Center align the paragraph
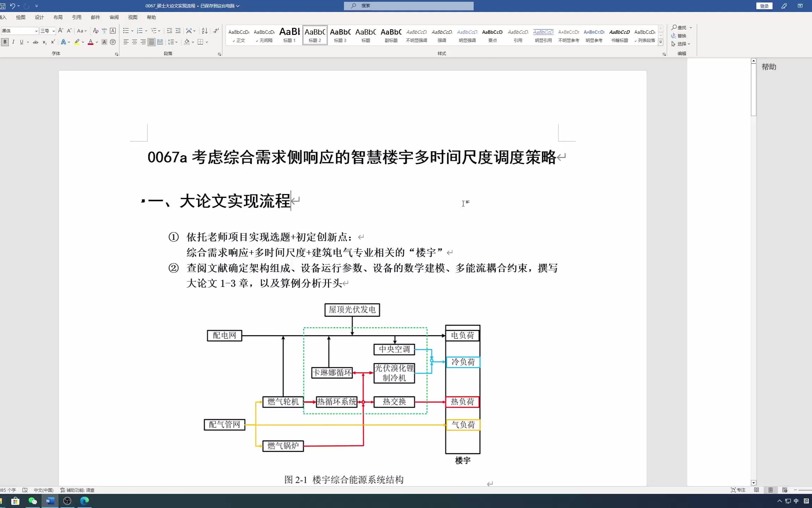The width and height of the screenshot is (812, 508). pyautogui.click(x=134, y=42)
